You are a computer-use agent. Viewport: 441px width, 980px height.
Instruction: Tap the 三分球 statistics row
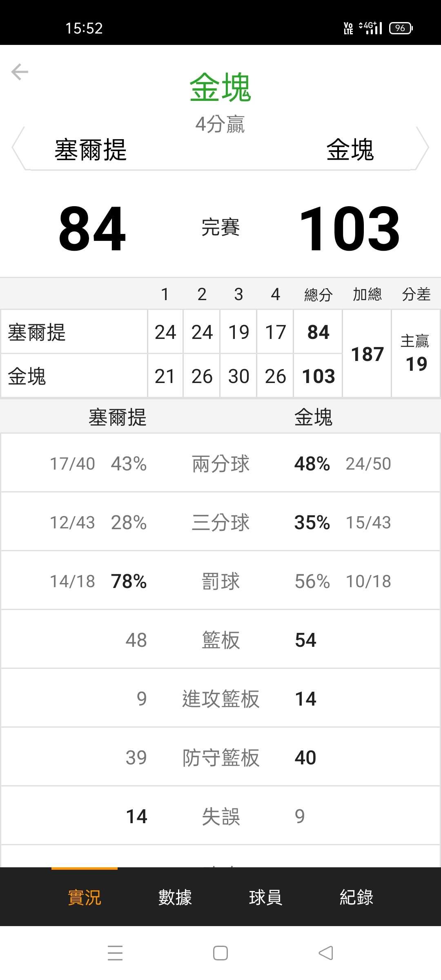[220, 522]
